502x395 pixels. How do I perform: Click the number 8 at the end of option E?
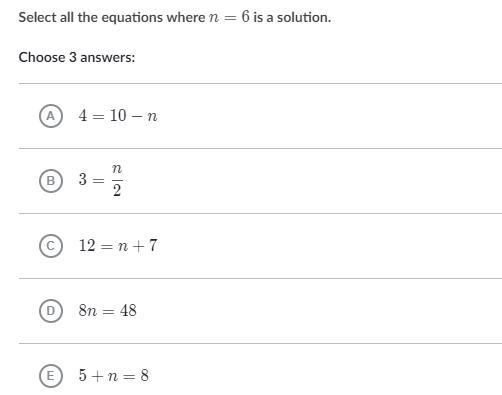click(145, 376)
